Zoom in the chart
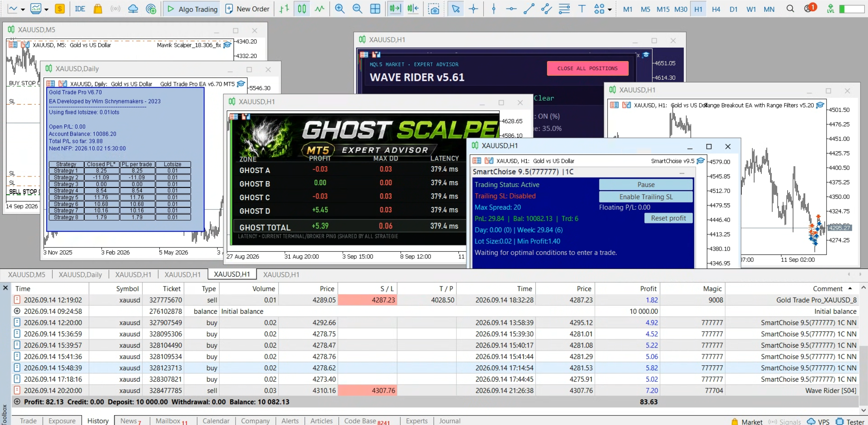This screenshot has width=868, height=425. (x=339, y=9)
